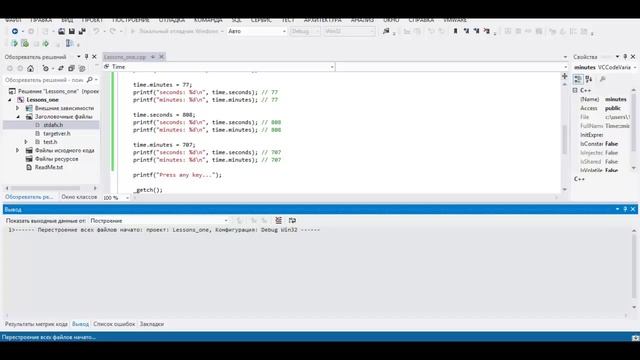Switch to Результаты метрик кода tab
The height and width of the screenshot is (360, 640).
(x=36, y=324)
